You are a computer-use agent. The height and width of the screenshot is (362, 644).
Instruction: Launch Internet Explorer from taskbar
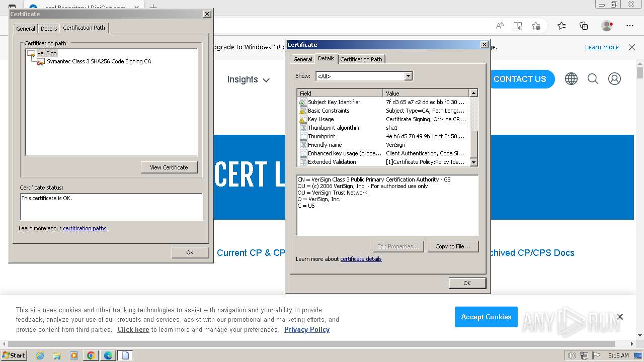coord(40,355)
